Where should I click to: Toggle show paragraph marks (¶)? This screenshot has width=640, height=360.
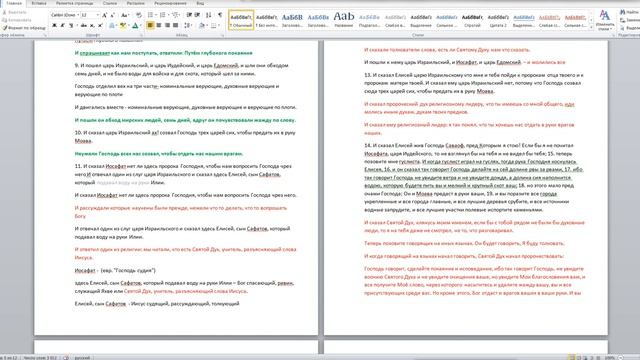[220, 15]
